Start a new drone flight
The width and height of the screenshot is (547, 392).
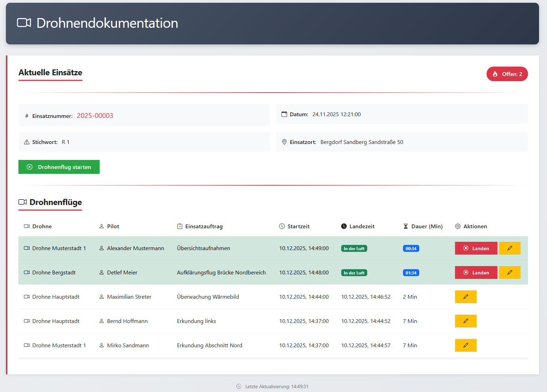pyautogui.click(x=59, y=167)
